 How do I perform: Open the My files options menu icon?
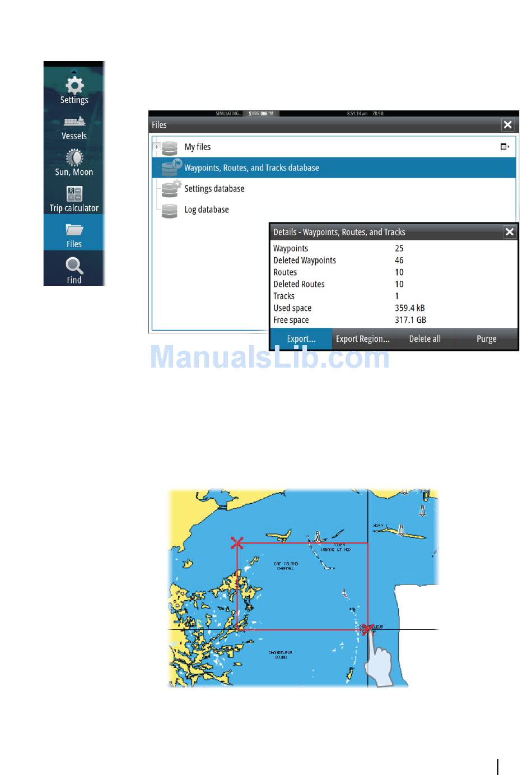coord(505,147)
